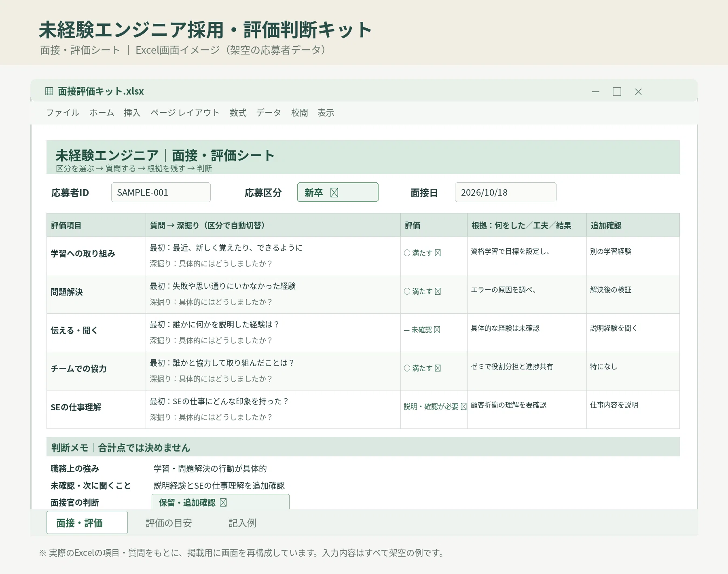
Task: Click the memo 説明経験とSEの仕事理解を追加確認
Action: [219, 485]
